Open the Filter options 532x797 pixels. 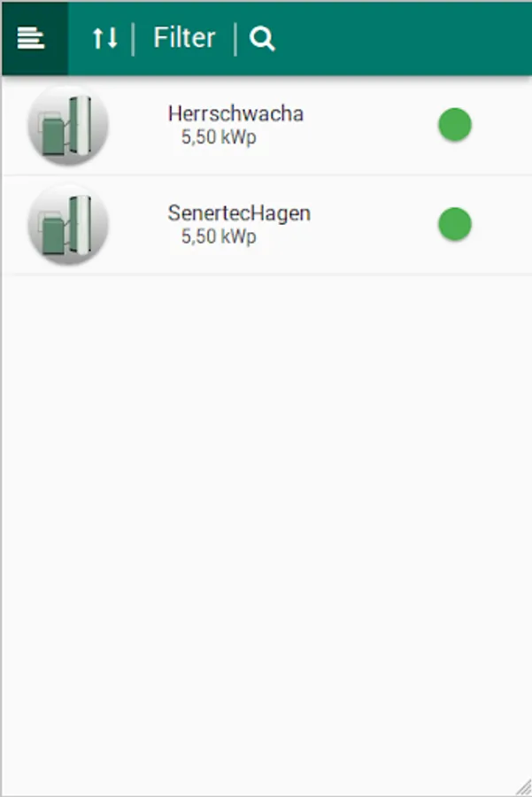point(184,38)
